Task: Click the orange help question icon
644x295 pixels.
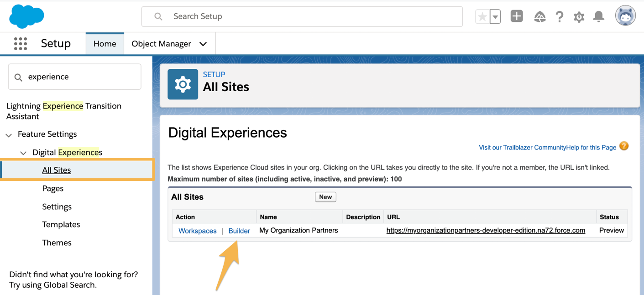Action: 624,146
